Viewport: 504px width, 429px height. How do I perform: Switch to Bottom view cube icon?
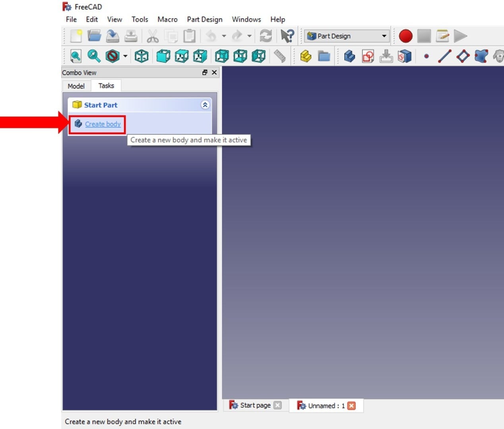(x=240, y=56)
